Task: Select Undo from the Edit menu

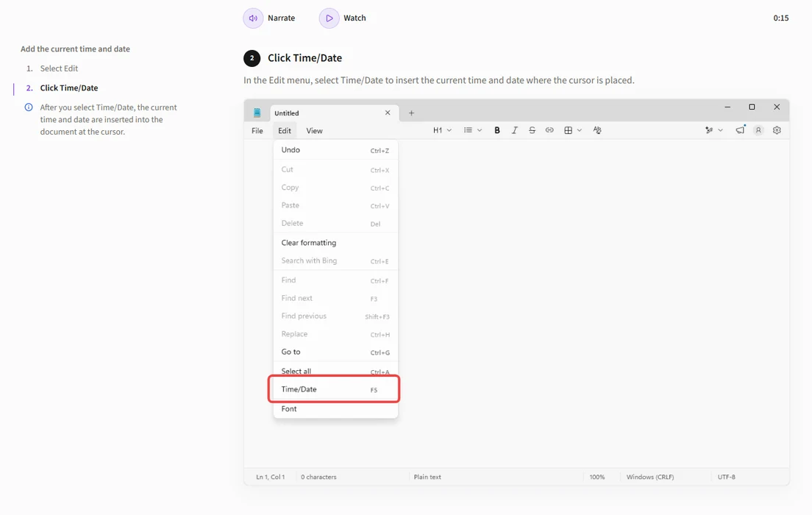Action: click(x=335, y=150)
